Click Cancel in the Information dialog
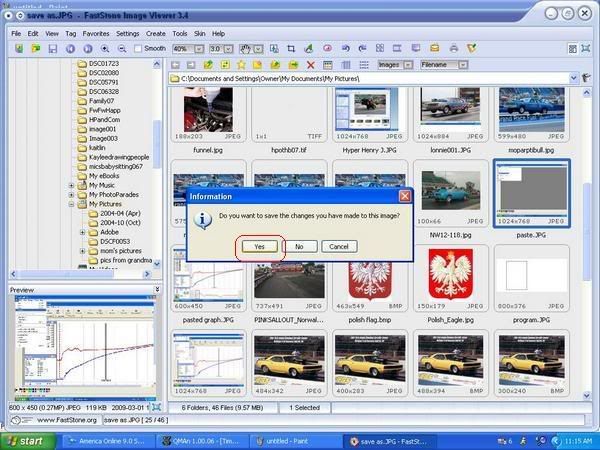Image resolution: width=600 pixels, height=450 pixels. tap(339, 247)
